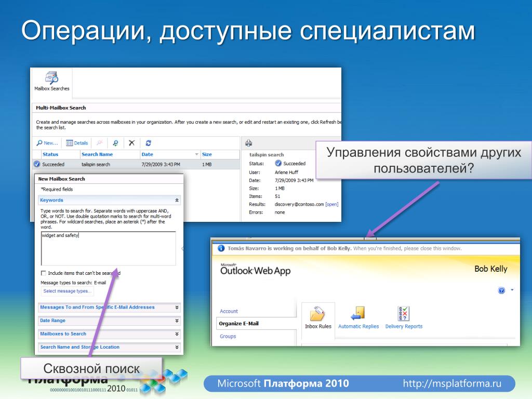Sort by Date column header
This screenshot has height=399, width=532.
point(147,154)
